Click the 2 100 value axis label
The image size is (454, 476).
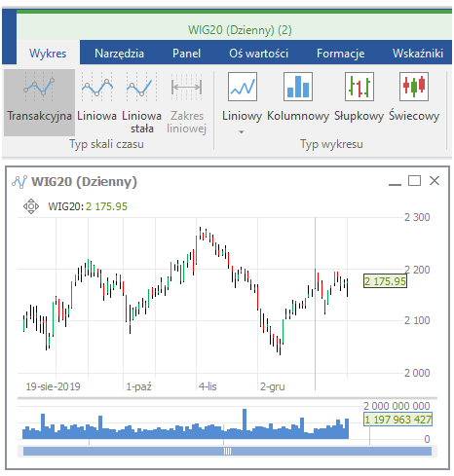(417, 320)
